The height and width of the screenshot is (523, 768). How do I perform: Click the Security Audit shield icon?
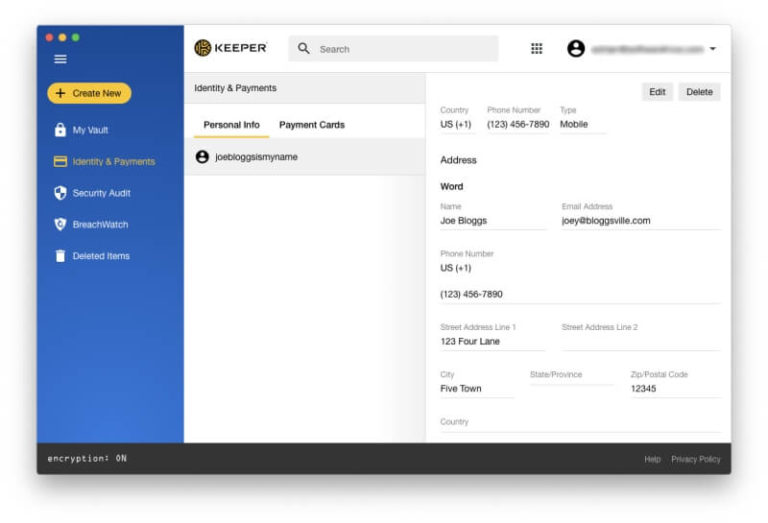pyautogui.click(x=60, y=193)
